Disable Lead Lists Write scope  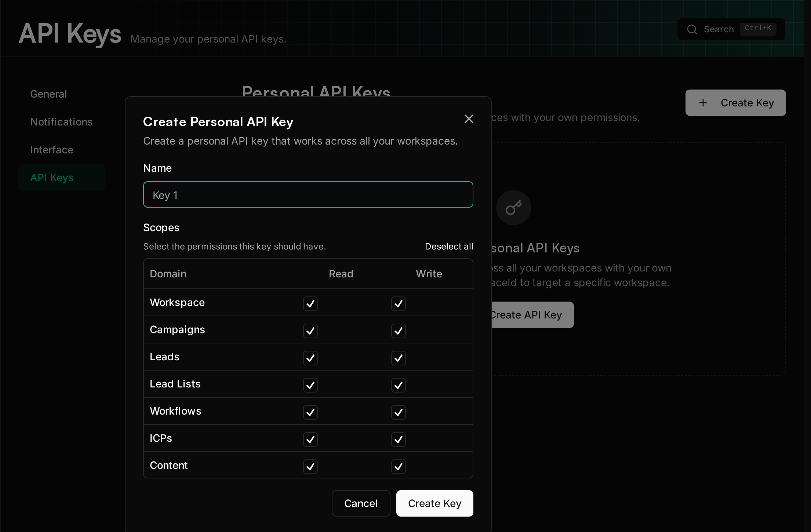[399, 385]
